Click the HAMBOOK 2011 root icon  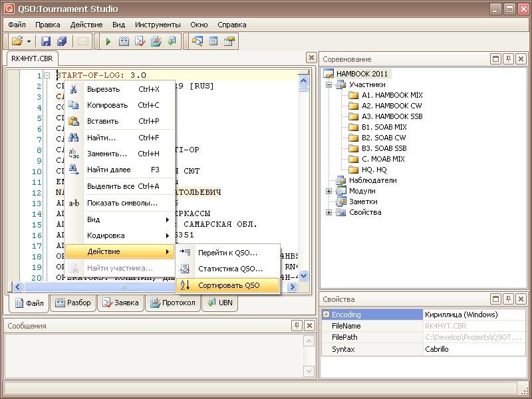(329, 74)
